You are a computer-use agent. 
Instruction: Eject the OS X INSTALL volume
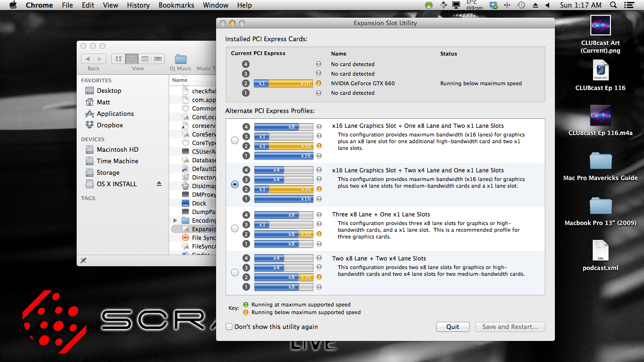click(x=159, y=184)
